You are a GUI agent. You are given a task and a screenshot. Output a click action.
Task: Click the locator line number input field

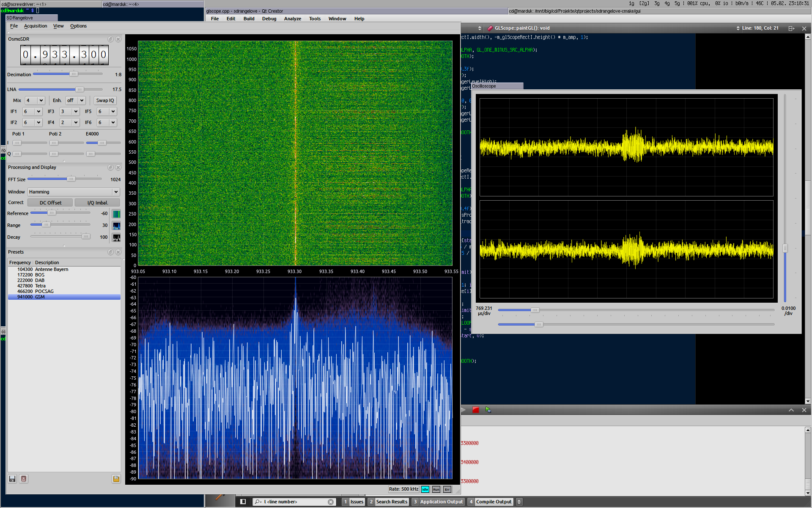(x=295, y=502)
